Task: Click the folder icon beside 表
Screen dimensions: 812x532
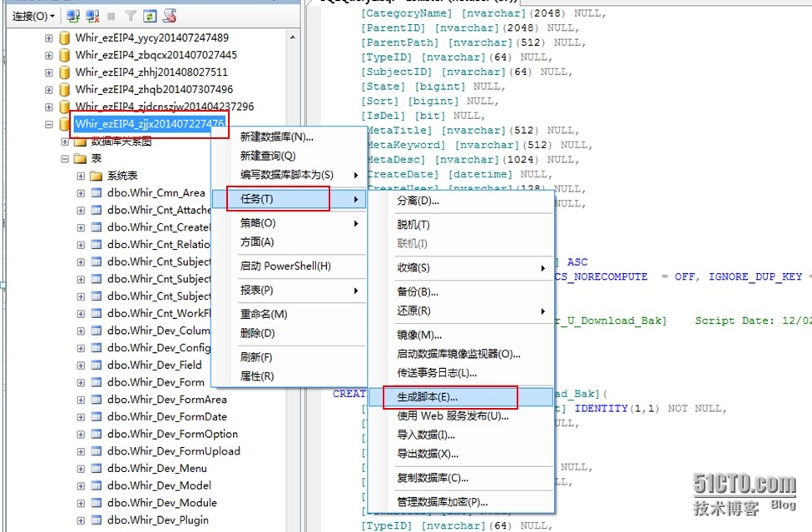Action: tap(80, 158)
